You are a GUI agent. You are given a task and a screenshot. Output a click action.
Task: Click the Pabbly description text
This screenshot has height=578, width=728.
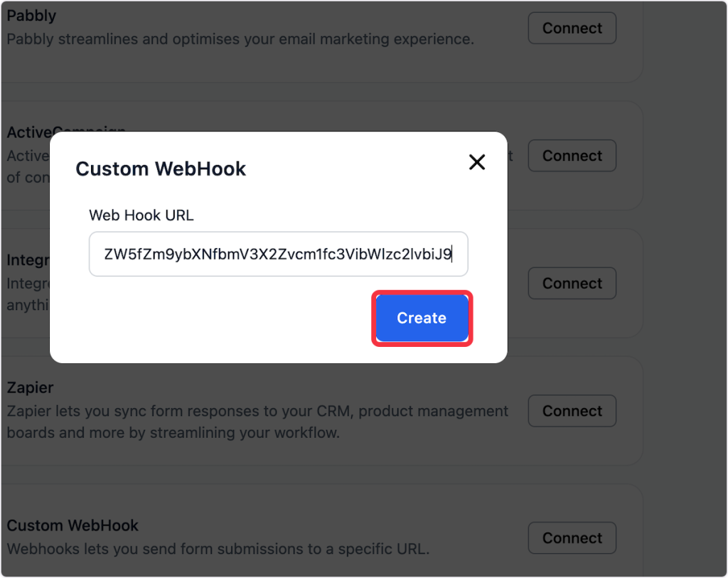pyautogui.click(x=240, y=39)
